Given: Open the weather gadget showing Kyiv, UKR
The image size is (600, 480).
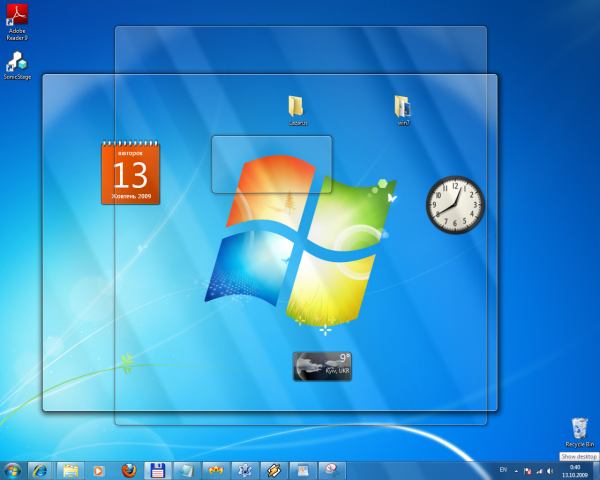Looking at the screenshot, I should coord(322,367).
